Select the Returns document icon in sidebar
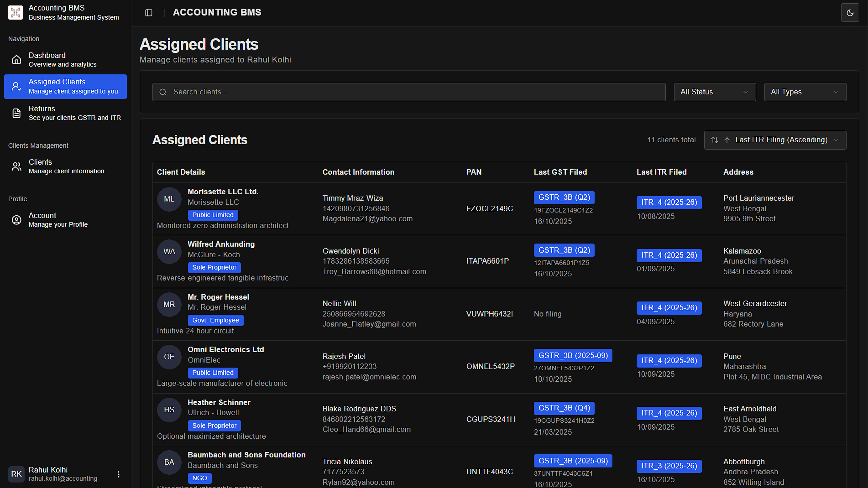The height and width of the screenshot is (488, 868). [16, 113]
